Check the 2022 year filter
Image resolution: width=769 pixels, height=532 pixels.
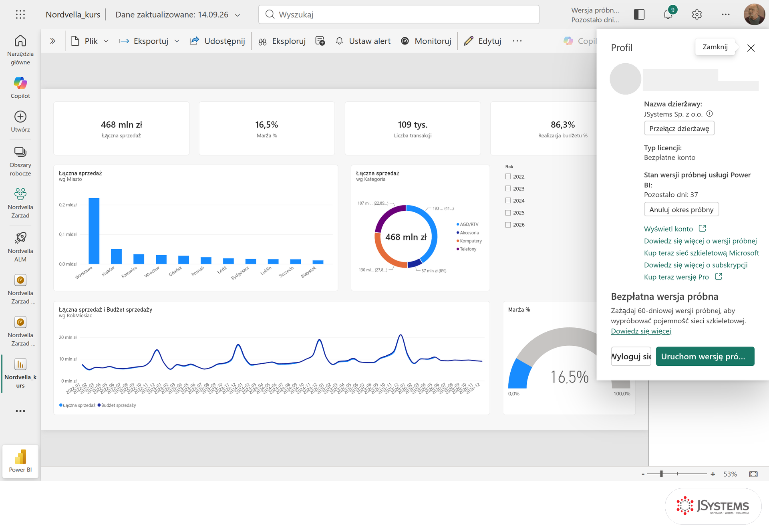click(x=508, y=176)
